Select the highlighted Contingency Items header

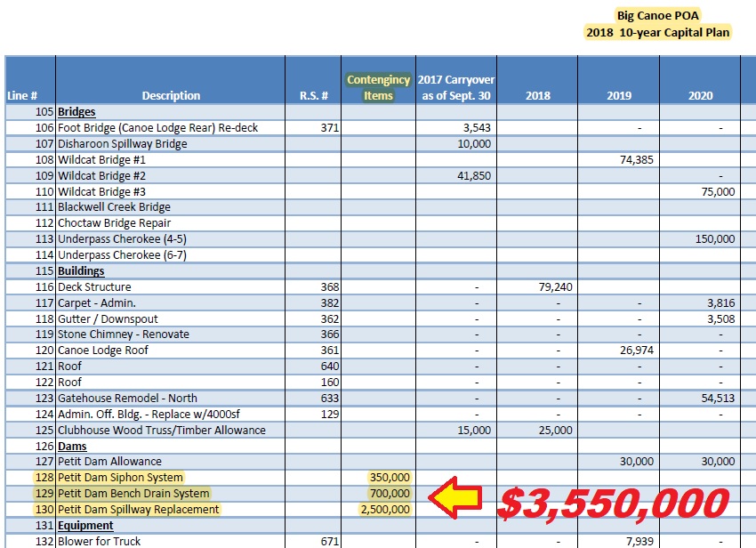(378, 87)
